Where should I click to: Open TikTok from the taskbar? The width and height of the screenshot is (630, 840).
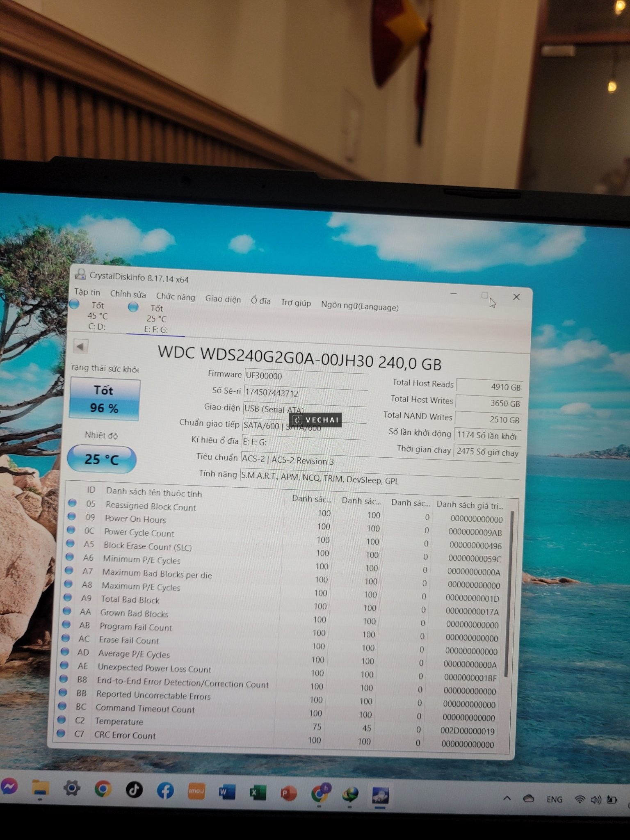[134, 790]
